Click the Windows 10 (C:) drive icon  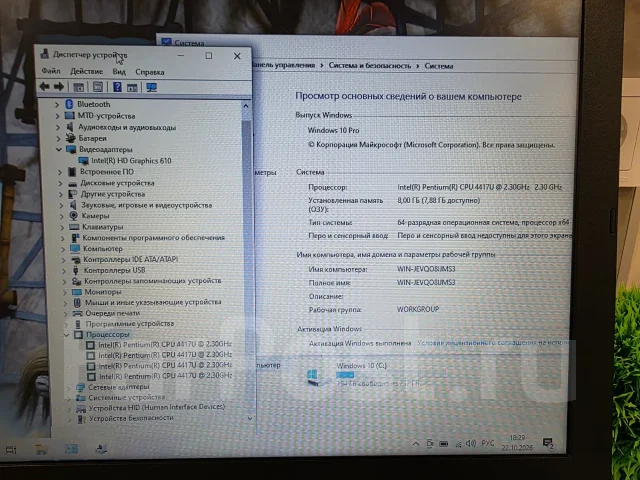[312, 376]
